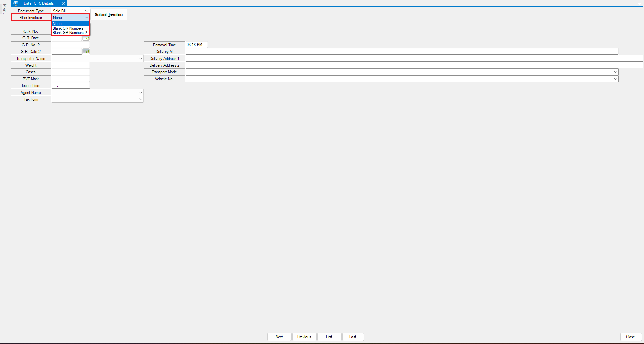The width and height of the screenshot is (644, 344).
Task: Open the calendar picker beside G.R. Date
Action: pos(86,38)
